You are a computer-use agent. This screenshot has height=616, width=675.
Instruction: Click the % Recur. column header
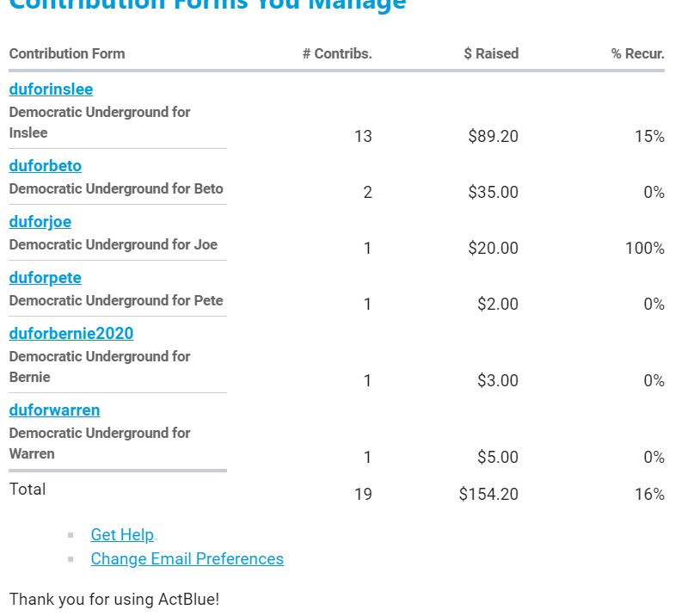(x=637, y=53)
